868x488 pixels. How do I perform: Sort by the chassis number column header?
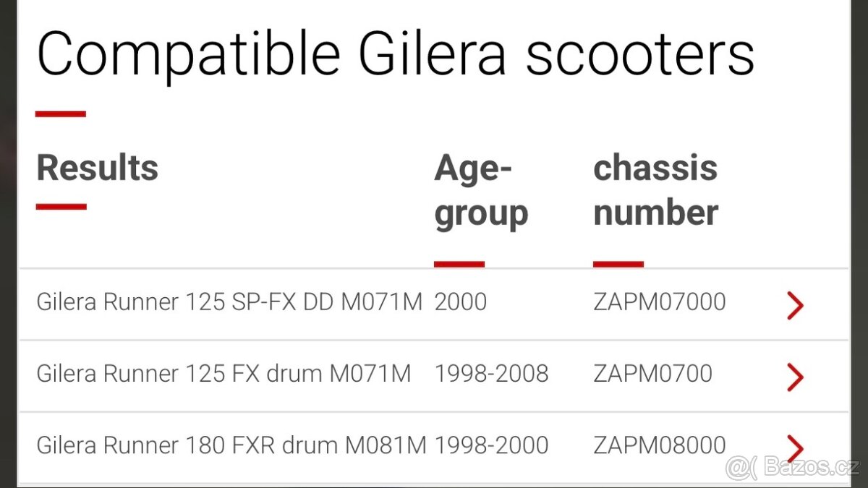[656, 190]
